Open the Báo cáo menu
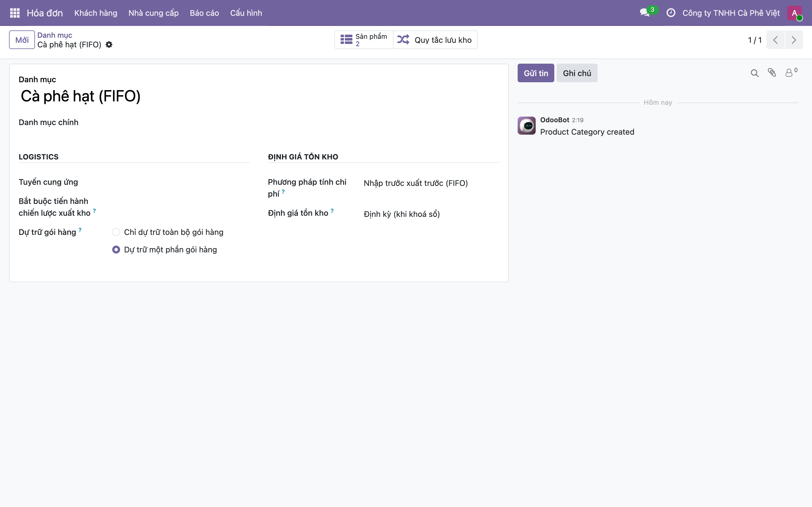The image size is (812, 507). click(204, 13)
